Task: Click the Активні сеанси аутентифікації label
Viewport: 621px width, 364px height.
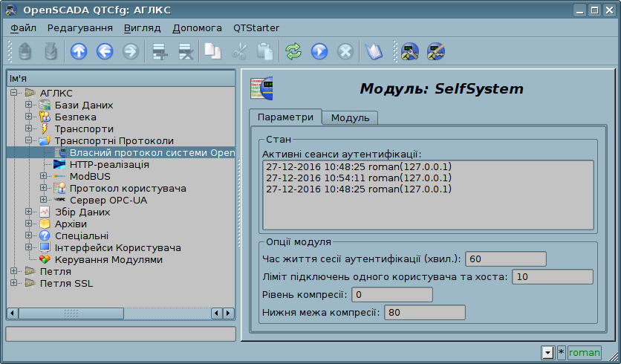Action: (x=342, y=154)
